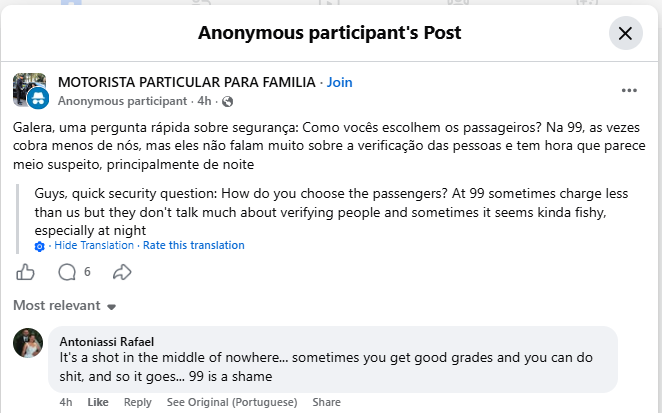
Task: Click the Share arrow icon on post
Action: (x=122, y=272)
